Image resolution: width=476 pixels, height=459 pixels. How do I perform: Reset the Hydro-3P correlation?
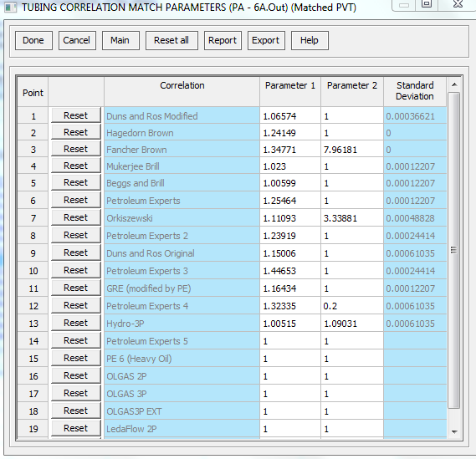tap(76, 323)
